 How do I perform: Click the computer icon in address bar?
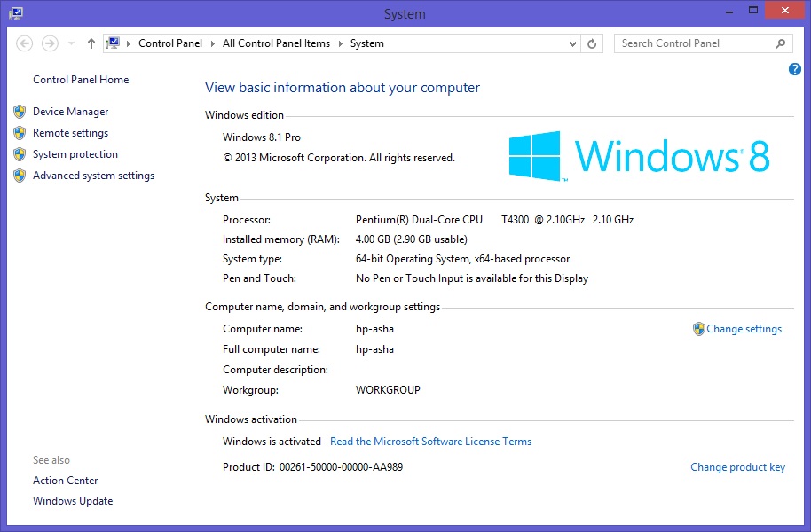click(x=113, y=43)
